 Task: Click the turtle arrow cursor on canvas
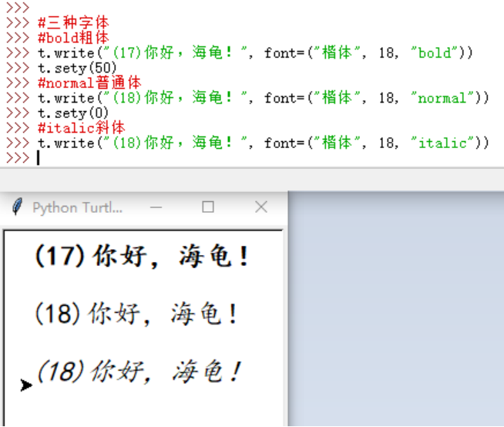(x=26, y=385)
